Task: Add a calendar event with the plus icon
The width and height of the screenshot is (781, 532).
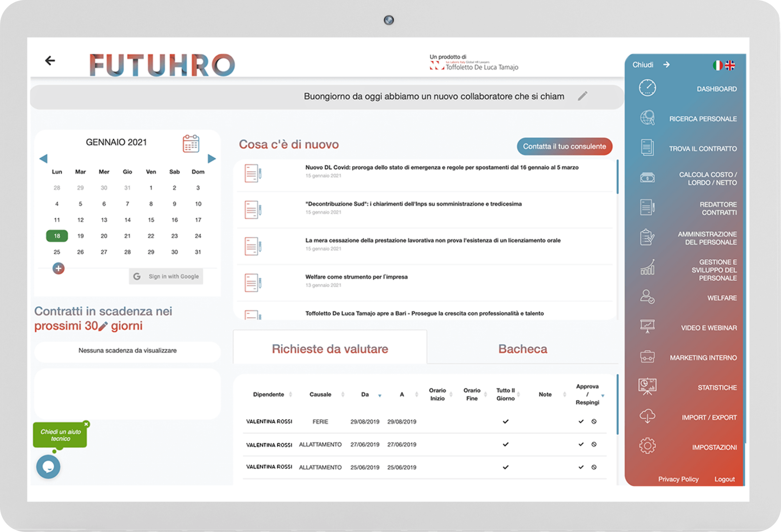Action: (x=59, y=268)
